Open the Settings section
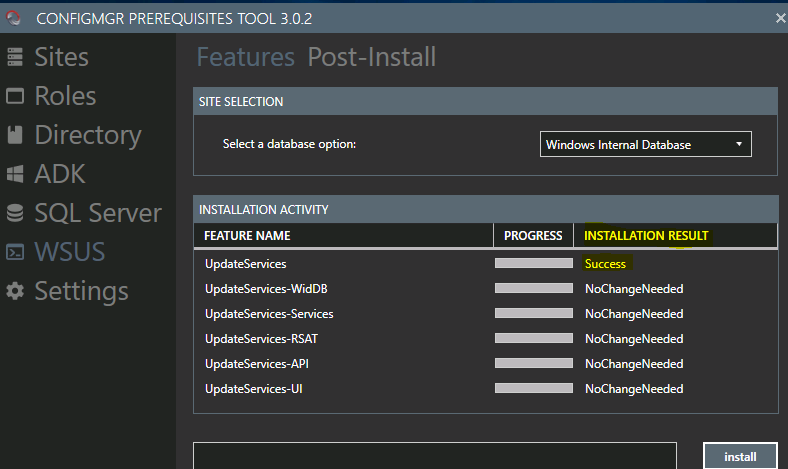Viewport: 788px width, 469px height. (81, 292)
